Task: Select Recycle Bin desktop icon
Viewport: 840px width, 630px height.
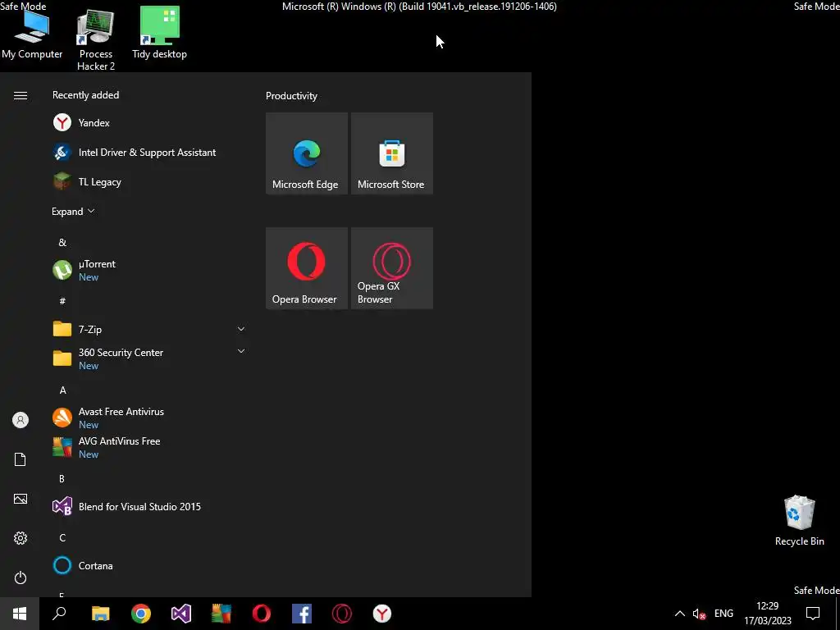Action: (799, 521)
